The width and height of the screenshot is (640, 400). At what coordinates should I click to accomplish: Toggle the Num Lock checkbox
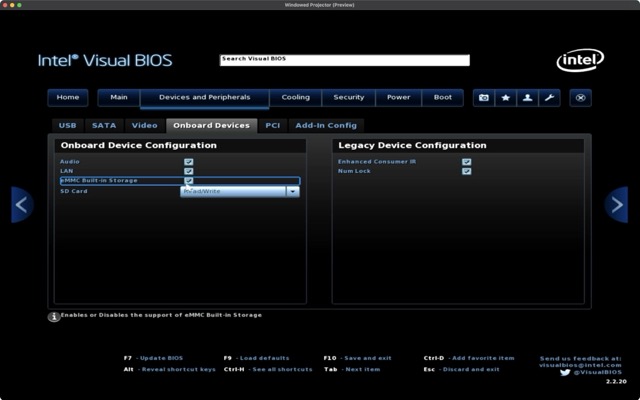pyautogui.click(x=467, y=171)
